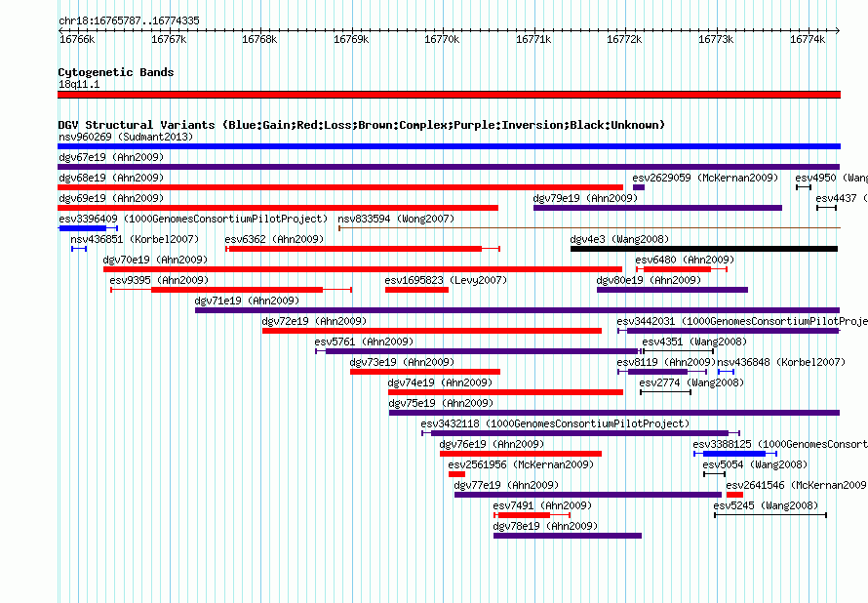Click dgv76e19 (Ahn2009) label
Screen dimensions: 868x603
pos(493,444)
